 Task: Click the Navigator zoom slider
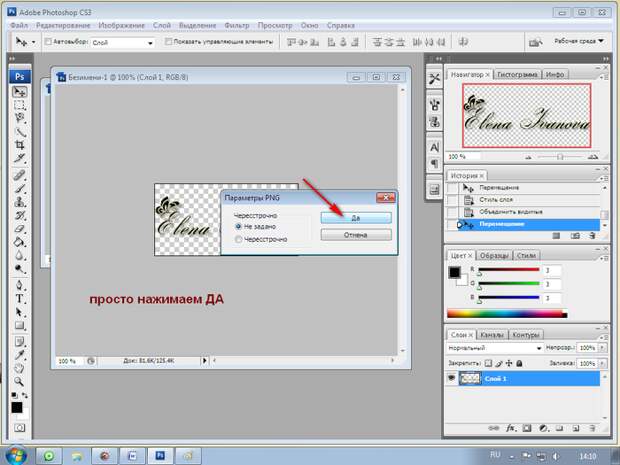[560, 157]
